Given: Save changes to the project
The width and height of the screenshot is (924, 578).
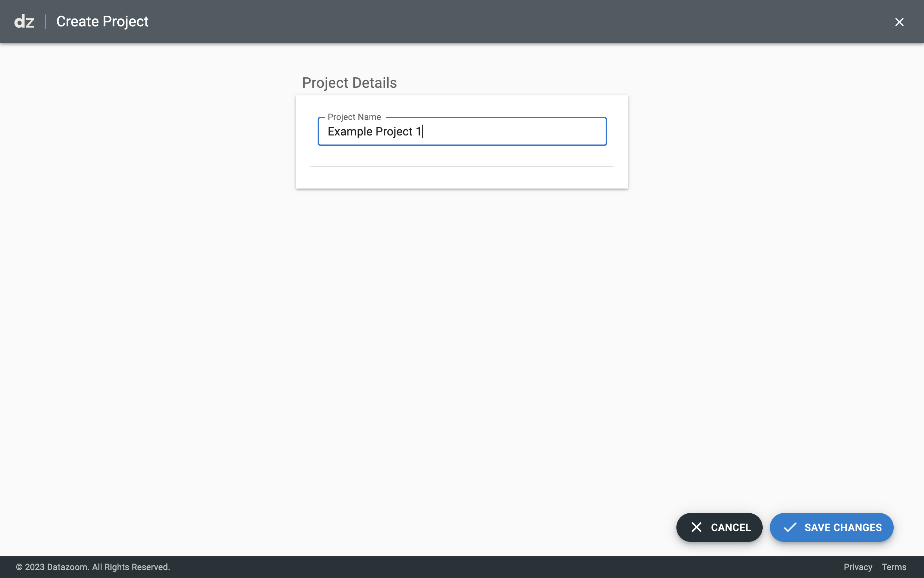Looking at the screenshot, I should 831,527.
